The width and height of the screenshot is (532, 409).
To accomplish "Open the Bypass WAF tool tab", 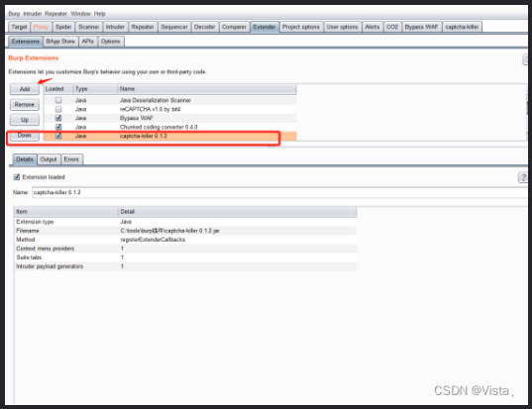I will 421,27.
